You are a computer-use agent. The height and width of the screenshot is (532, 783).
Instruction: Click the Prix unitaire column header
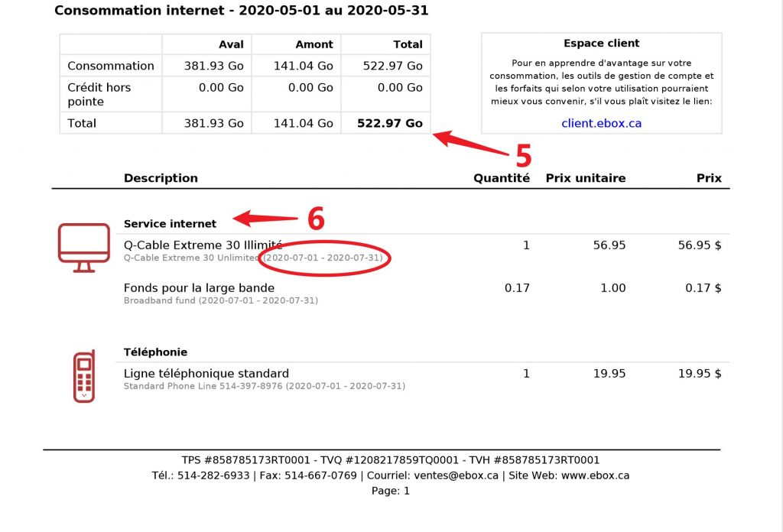[x=585, y=178]
